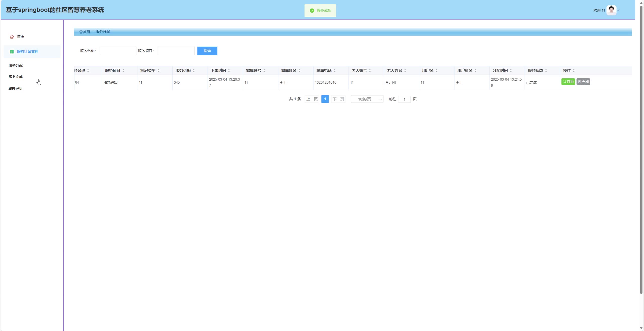Sort by 服务状态 column arrows
Viewport: 644px width, 331px height.
click(x=546, y=71)
